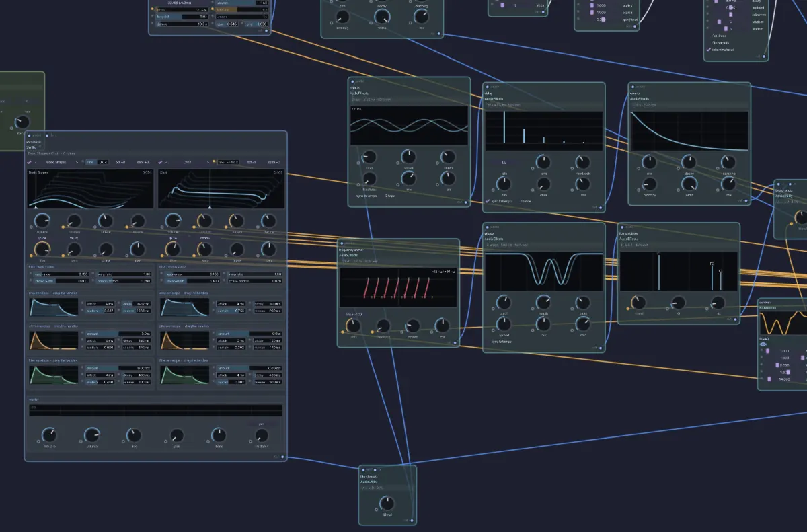Click the master mix a/b knob
Viewport: 807px width, 532px height.
tap(49, 435)
